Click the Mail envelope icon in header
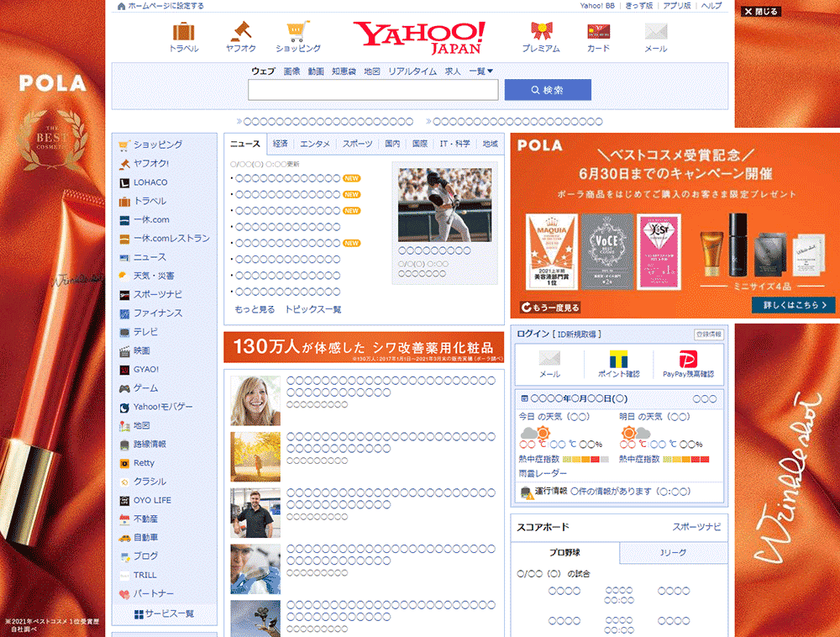 (x=655, y=33)
